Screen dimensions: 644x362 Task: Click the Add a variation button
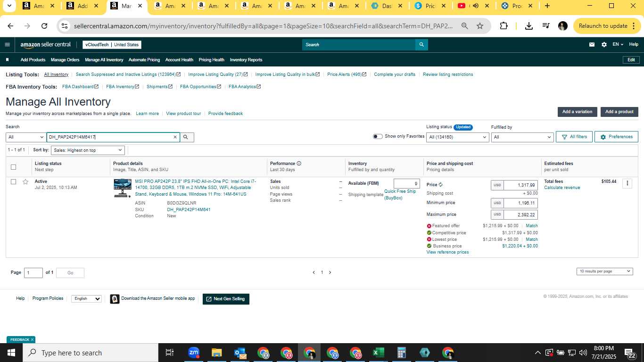[x=577, y=112]
